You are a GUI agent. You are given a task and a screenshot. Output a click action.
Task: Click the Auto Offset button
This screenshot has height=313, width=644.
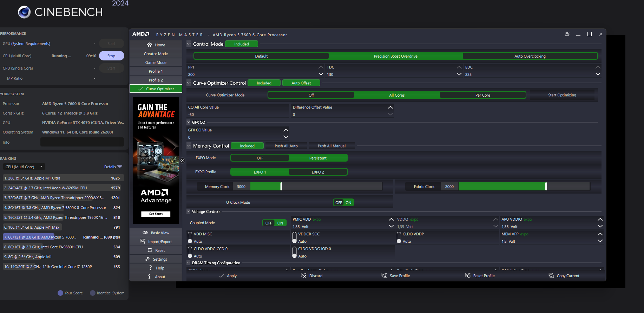(301, 83)
